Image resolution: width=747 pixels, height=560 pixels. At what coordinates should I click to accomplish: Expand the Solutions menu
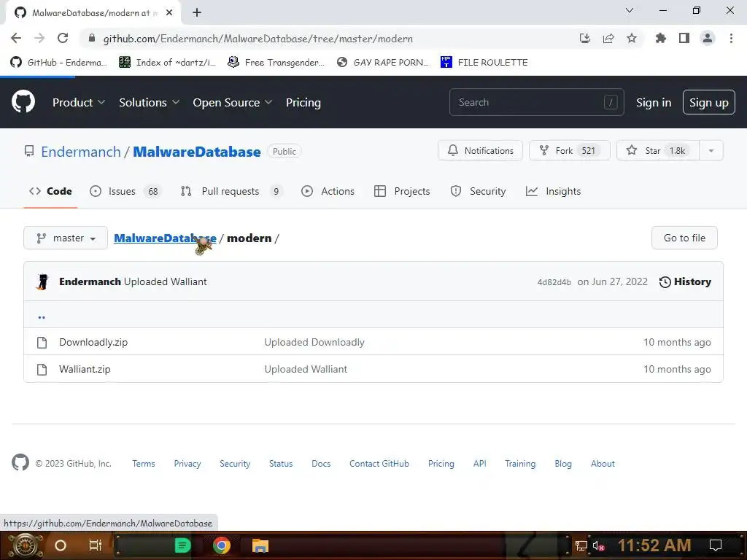click(149, 102)
